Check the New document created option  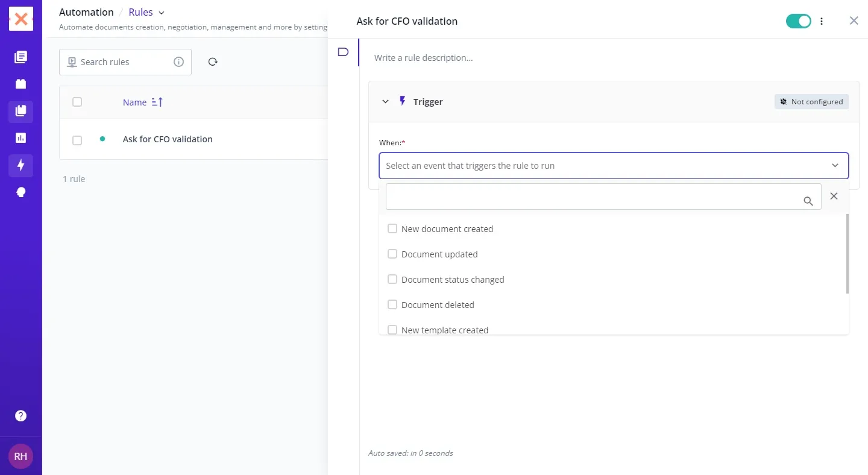pos(392,229)
